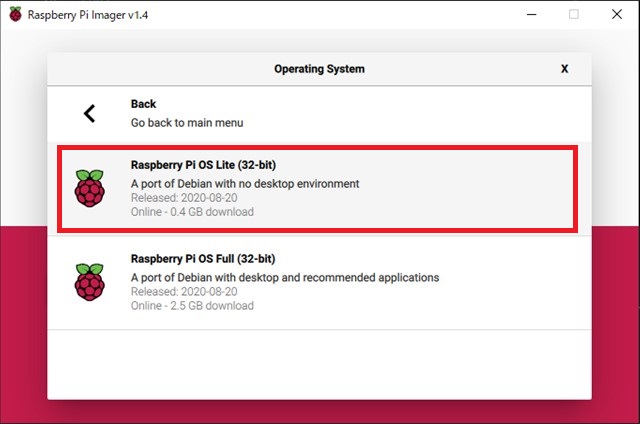Click the raspberry icon for OS Lite
The width and height of the screenshot is (640, 424).
tap(89, 189)
